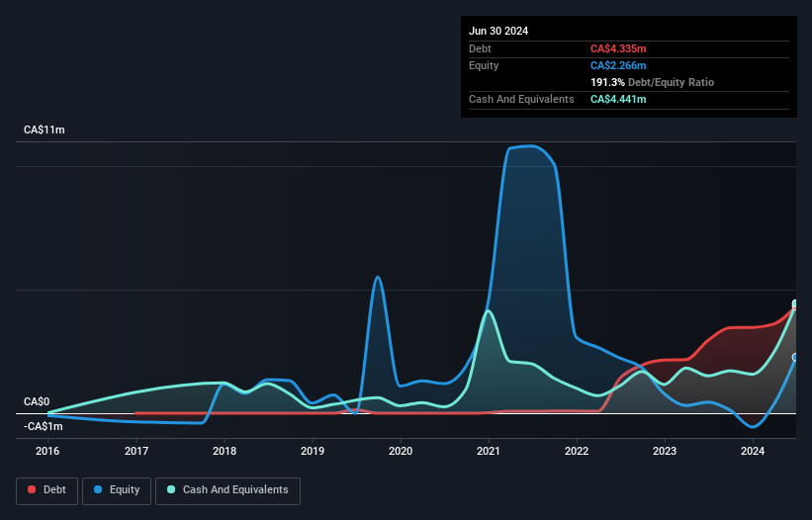Click the 2021 x-axis label
Image resolution: width=812 pixels, height=520 pixels.
point(489,451)
